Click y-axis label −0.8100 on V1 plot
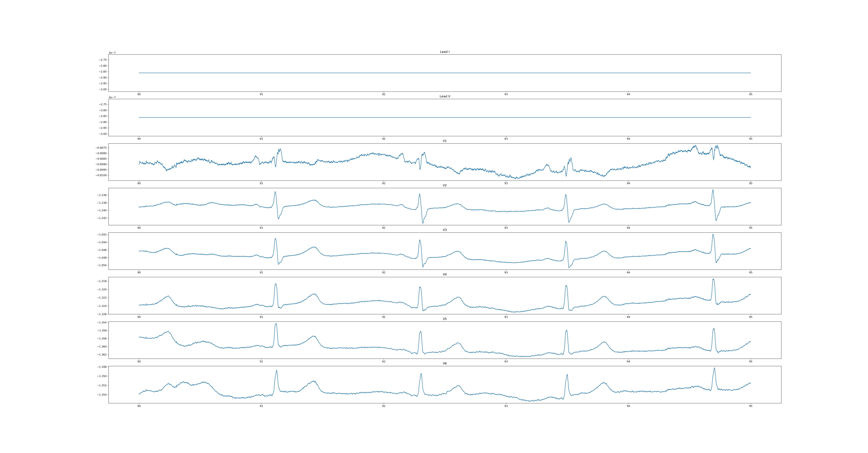This screenshot has width=868, height=453. [101, 175]
